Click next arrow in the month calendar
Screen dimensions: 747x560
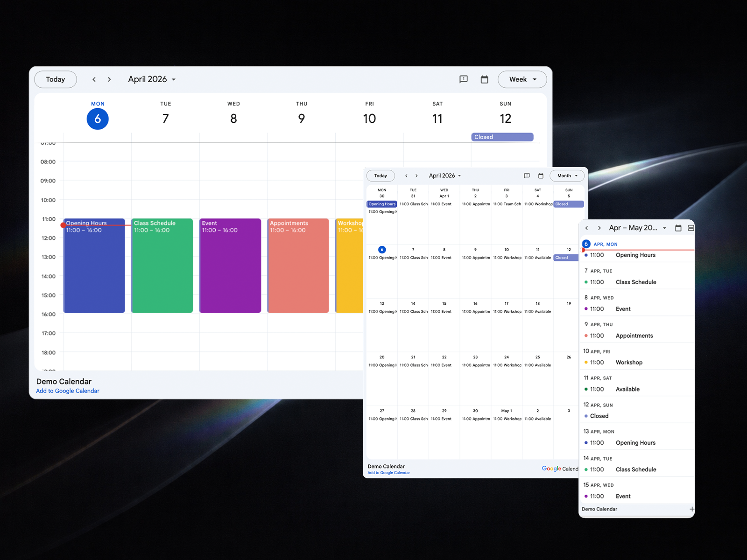tap(416, 176)
